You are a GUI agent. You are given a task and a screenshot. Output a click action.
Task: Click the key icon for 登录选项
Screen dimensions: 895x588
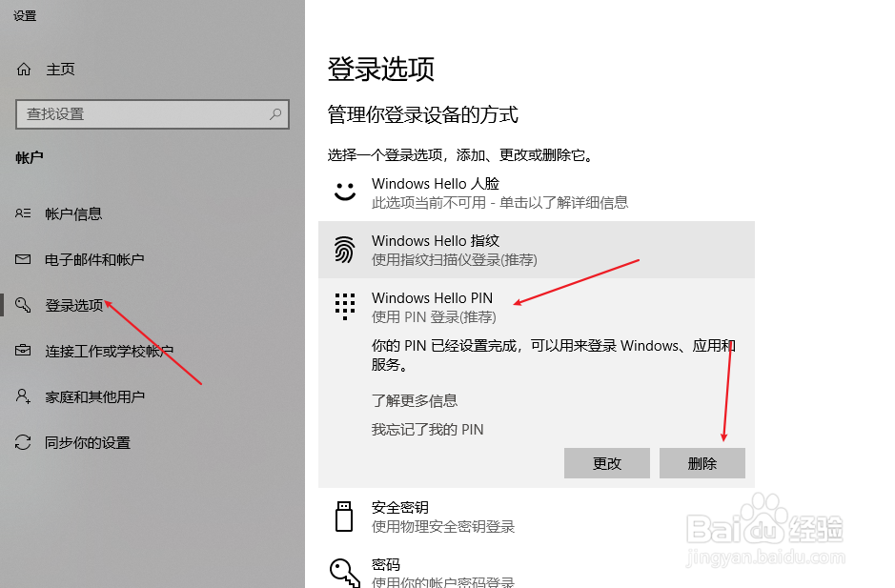[23, 305]
